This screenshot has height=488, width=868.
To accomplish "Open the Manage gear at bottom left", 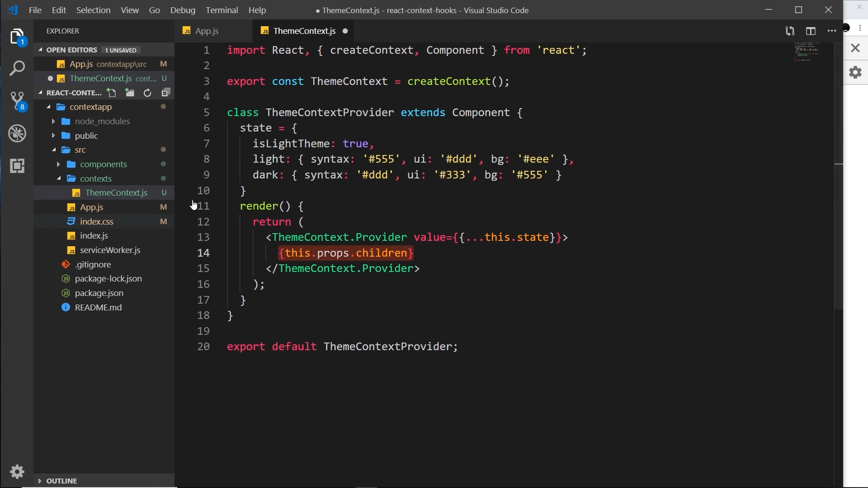I will (x=17, y=472).
